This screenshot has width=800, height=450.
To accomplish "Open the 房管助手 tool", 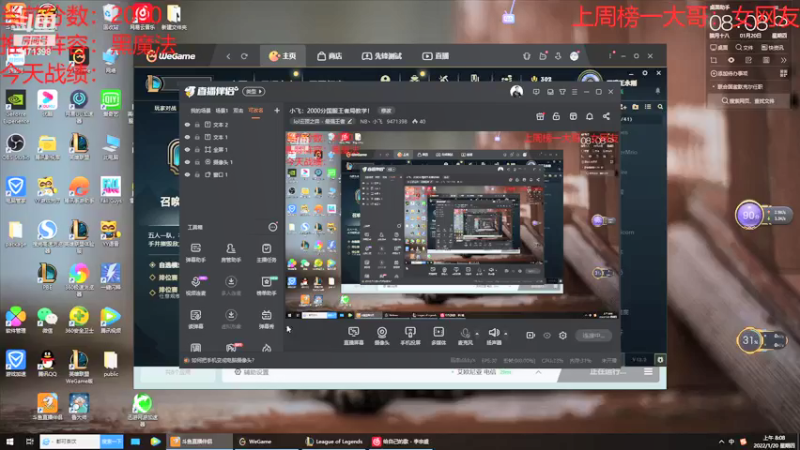I will tap(231, 253).
